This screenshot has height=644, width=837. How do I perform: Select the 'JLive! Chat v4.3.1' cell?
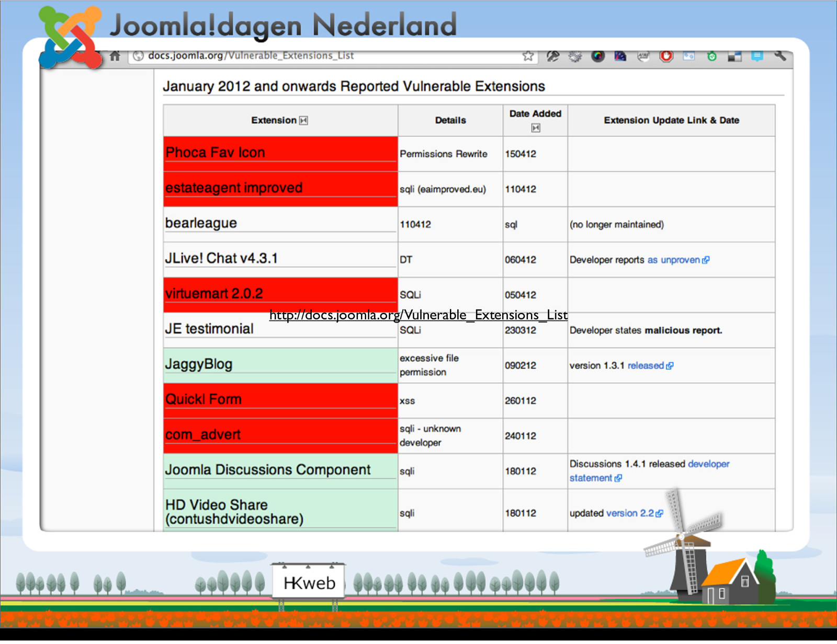[x=280, y=259]
